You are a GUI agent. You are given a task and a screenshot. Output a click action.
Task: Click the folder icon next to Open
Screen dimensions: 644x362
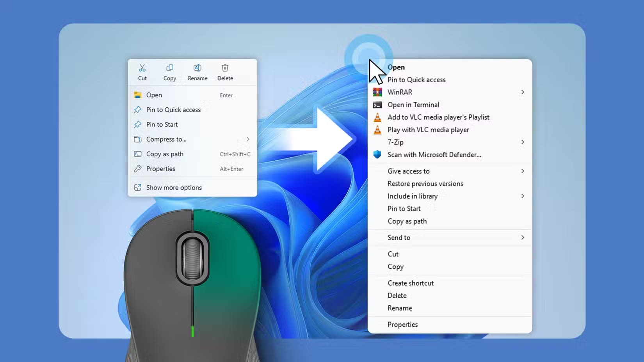(137, 95)
